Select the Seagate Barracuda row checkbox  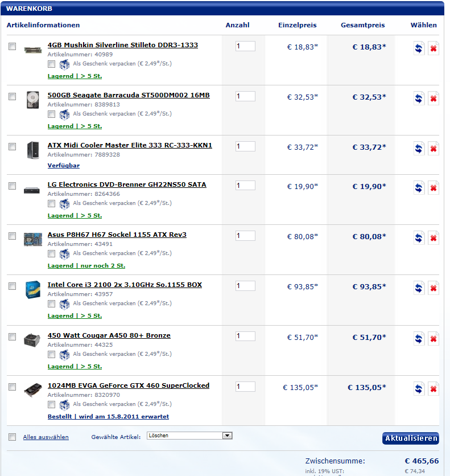coord(12,97)
